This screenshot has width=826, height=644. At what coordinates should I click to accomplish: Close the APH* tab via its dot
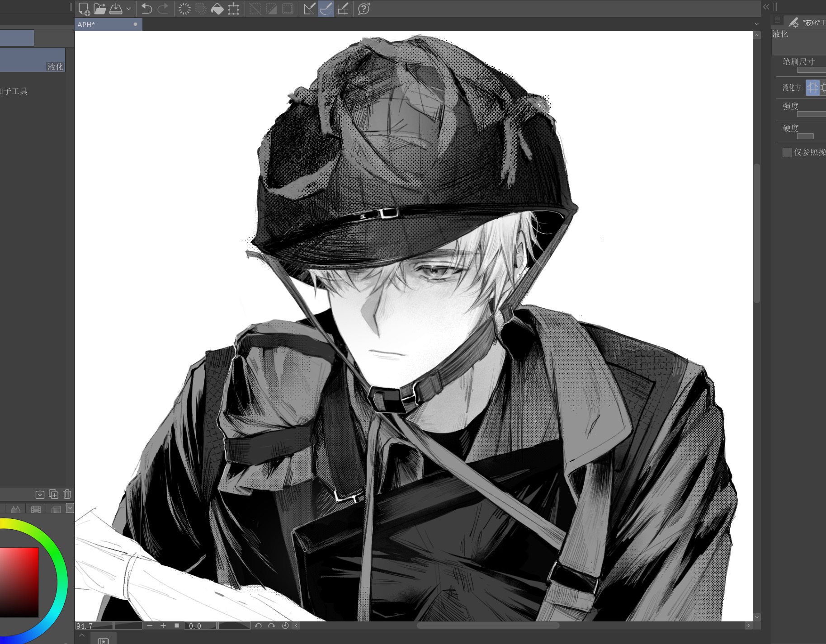[x=135, y=24]
